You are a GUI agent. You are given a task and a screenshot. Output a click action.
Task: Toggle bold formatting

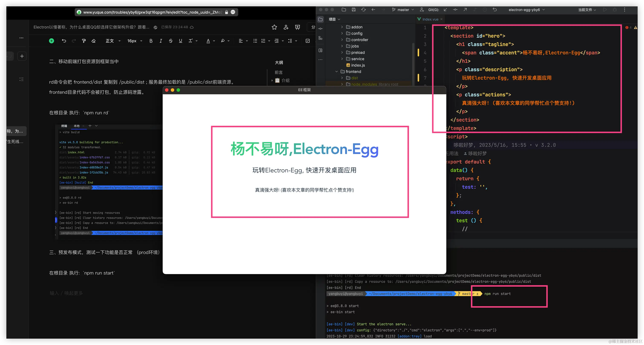click(151, 41)
